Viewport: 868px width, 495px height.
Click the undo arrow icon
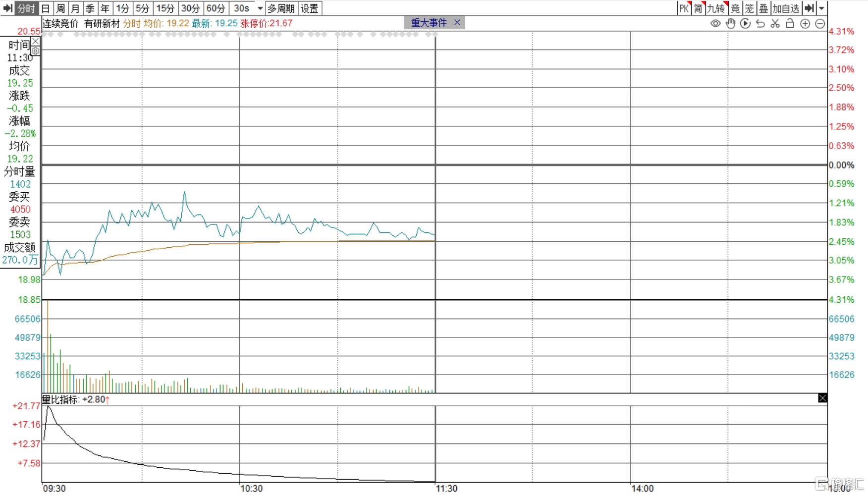click(x=760, y=23)
